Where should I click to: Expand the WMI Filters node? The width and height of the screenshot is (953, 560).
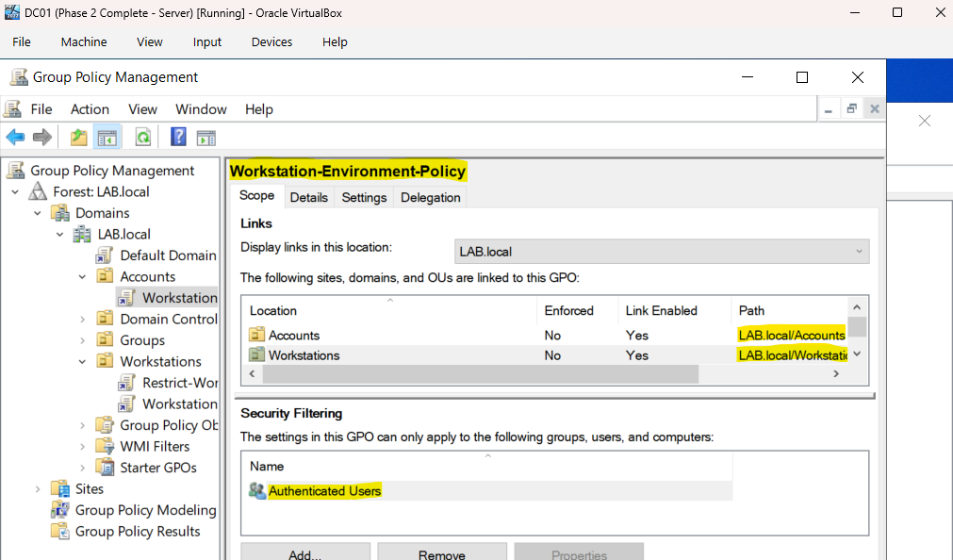(x=82, y=447)
